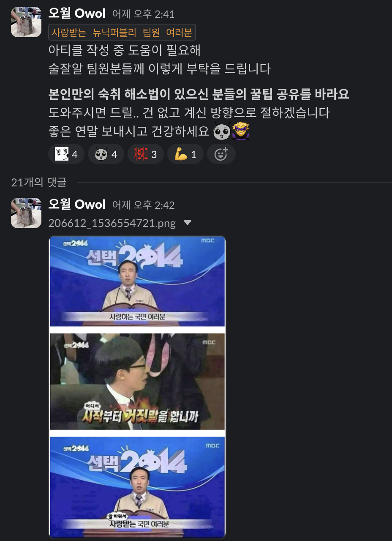This screenshot has width=392, height=541.
Task: Click the bold hangover tips request line
Action: (199, 94)
